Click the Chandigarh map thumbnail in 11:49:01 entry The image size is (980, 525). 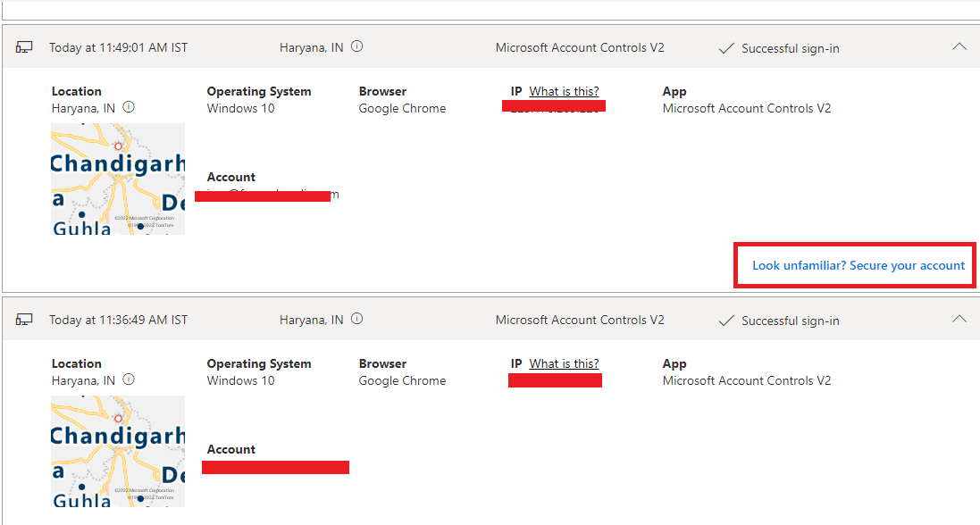[x=118, y=179]
